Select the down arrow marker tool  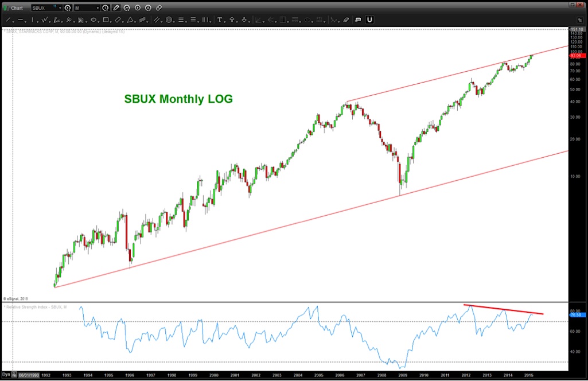coord(244,20)
